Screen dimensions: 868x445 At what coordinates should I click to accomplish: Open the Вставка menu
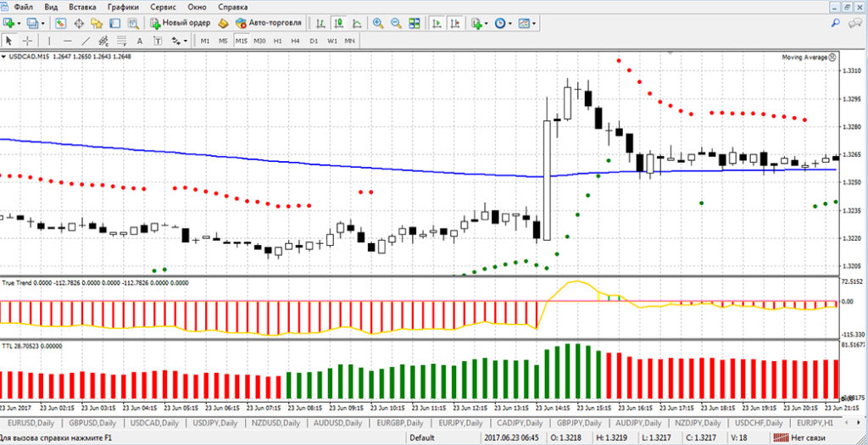point(82,7)
